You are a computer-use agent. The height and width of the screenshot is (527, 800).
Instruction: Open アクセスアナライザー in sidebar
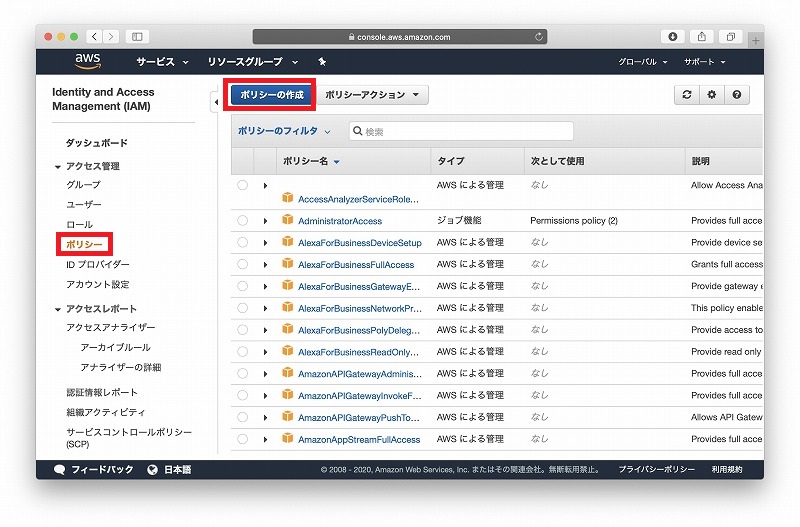pyautogui.click(x=110, y=327)
